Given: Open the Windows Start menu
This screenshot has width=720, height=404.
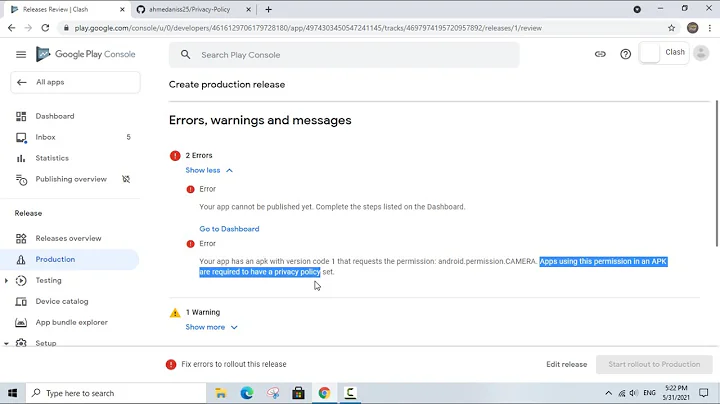Looking at the screenshot, I should click(13, 393).
